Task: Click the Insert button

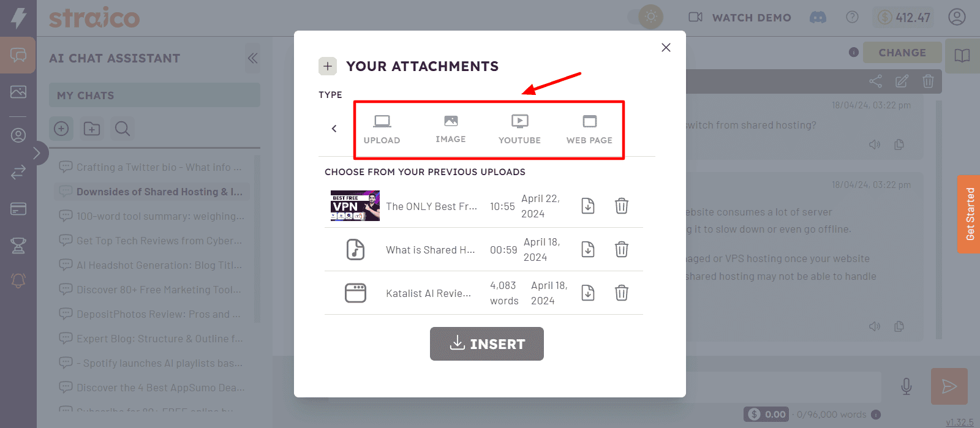Action: click(x=486, y=344)
